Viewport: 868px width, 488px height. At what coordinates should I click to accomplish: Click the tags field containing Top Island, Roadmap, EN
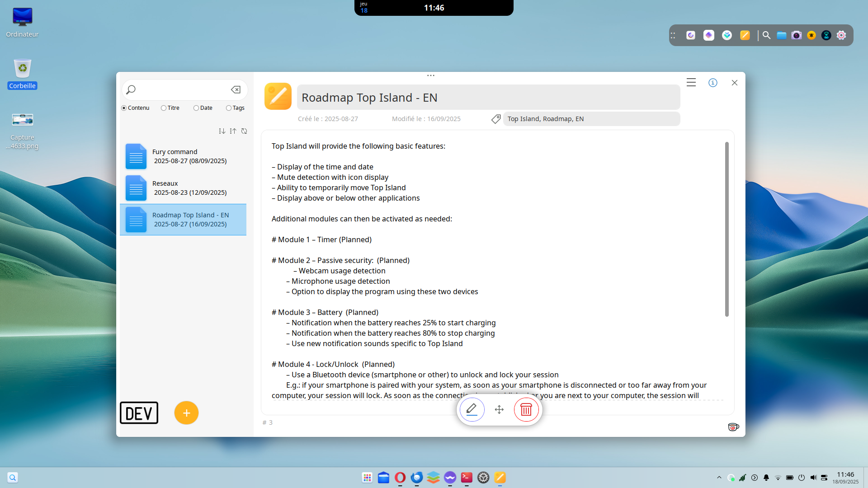click(x=591, y=119)
